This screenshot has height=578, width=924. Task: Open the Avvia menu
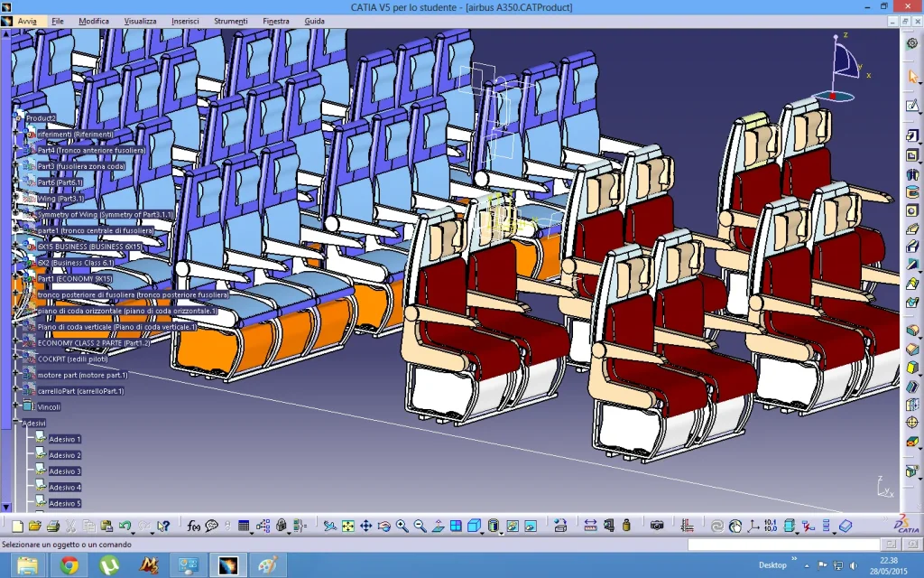pyautogui.click(x=27, y=22)
